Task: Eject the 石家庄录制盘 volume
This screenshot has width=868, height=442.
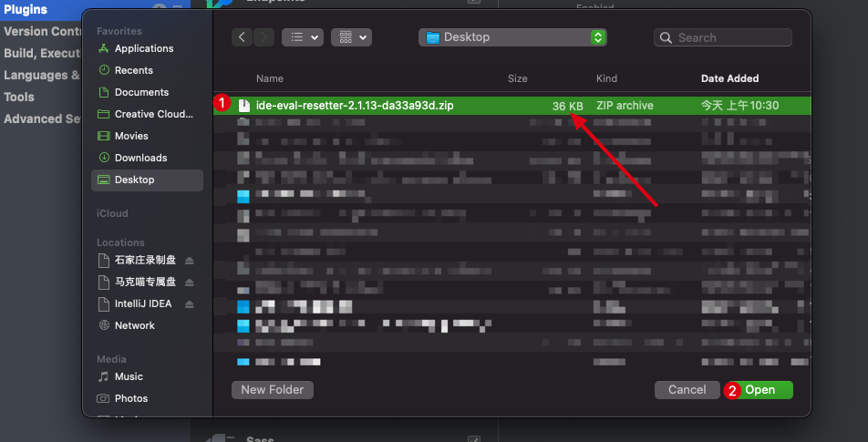Action: (x=190, y=260)
